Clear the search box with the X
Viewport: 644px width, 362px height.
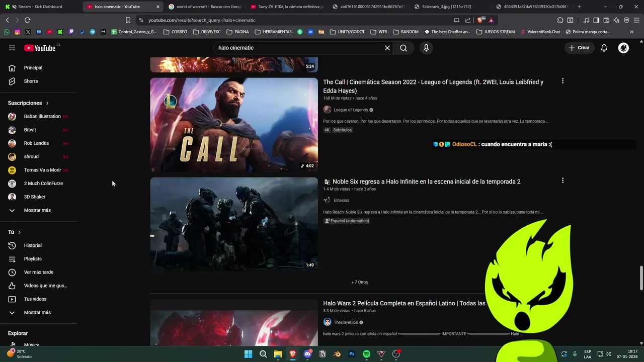coord(387,48)
